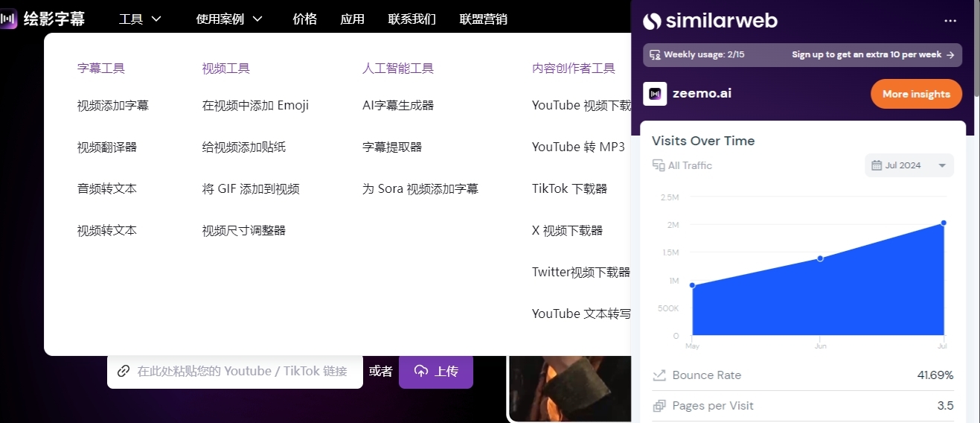Click Sign up to get an extra 10 per week
Viewport: 980px width, 423px height.
tap(873, 54)
